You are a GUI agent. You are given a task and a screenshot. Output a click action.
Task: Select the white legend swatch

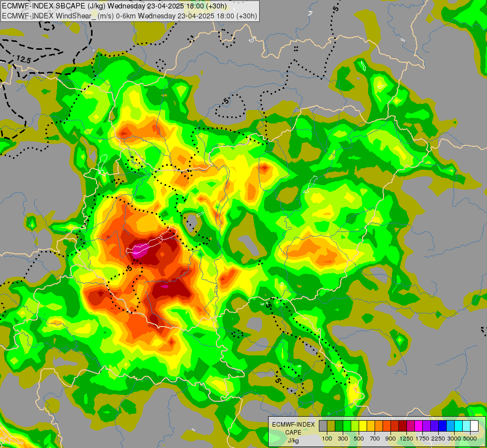pos(475,426)
